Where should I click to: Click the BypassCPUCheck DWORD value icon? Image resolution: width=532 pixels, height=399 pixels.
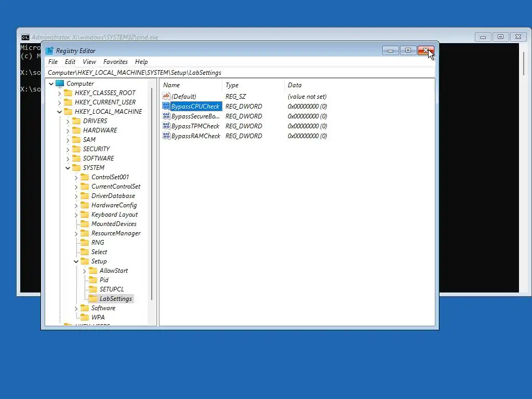pyautogui.click(x=166, y=106)
